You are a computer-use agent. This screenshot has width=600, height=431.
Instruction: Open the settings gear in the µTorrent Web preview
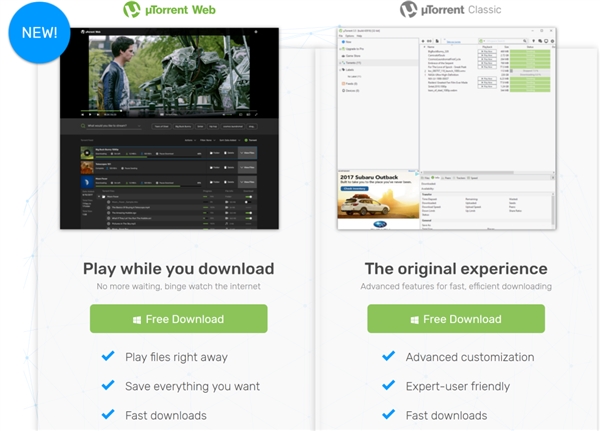tap(256, 32)
